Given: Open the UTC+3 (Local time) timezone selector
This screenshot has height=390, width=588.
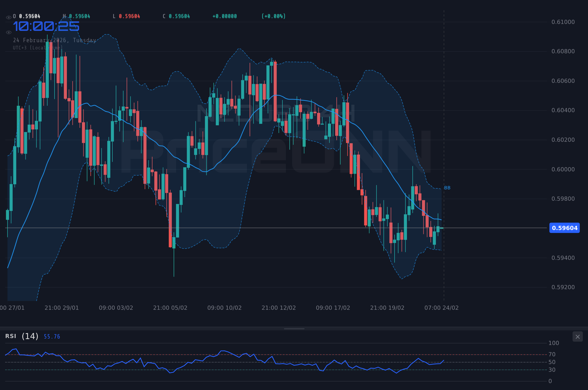Looking at the screenshot, I should [38, 48].
